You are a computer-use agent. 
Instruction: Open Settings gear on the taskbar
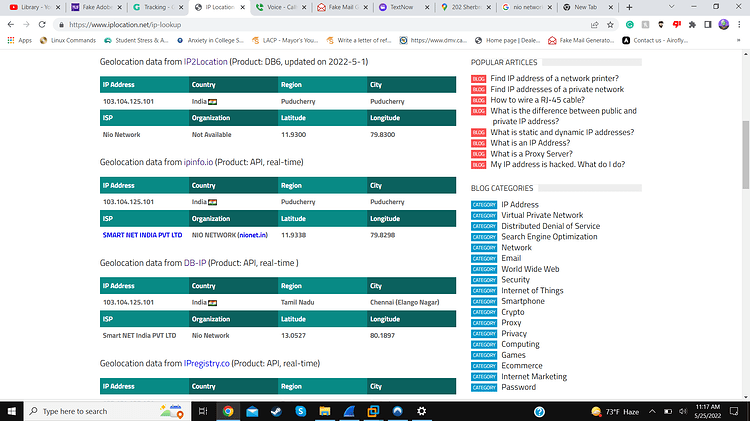[x=421, y=411]
